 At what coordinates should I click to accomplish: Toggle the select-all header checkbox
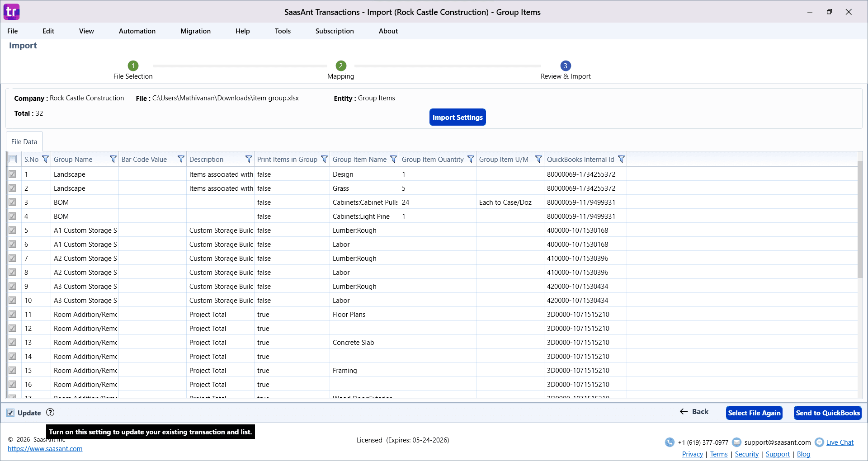coord(13,159)
